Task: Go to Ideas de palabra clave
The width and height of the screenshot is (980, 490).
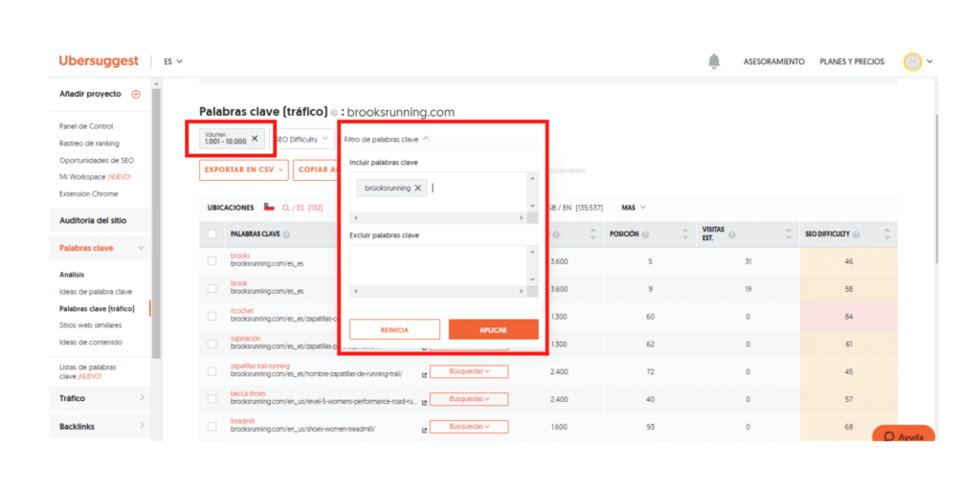Action: click(x=96, y=292)
